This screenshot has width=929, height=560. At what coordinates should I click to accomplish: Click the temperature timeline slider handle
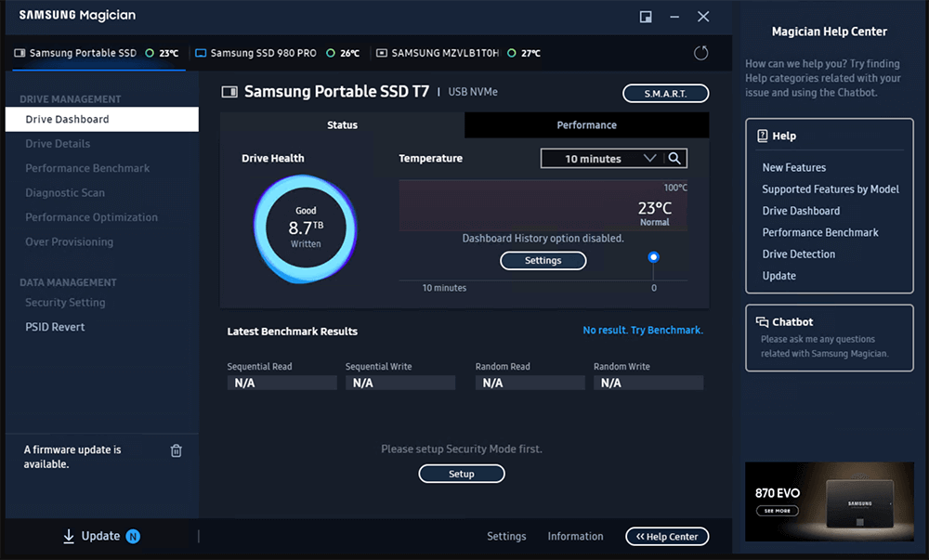653,256
